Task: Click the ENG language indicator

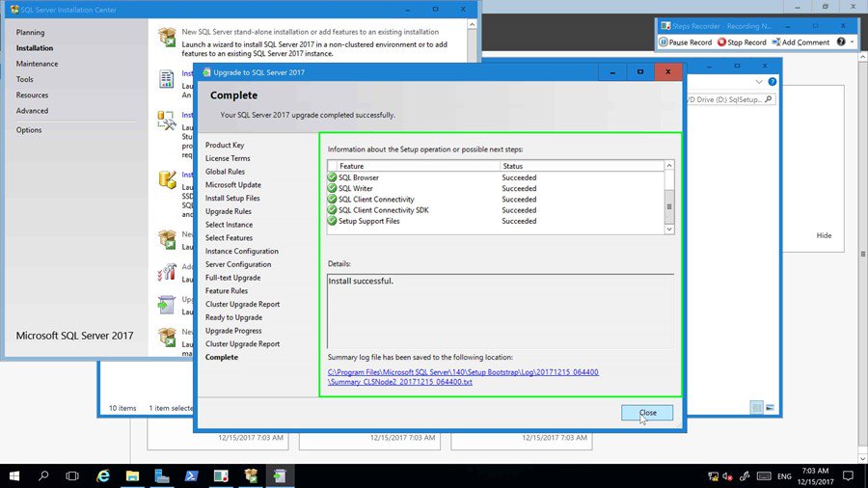Action: point(784,476)
